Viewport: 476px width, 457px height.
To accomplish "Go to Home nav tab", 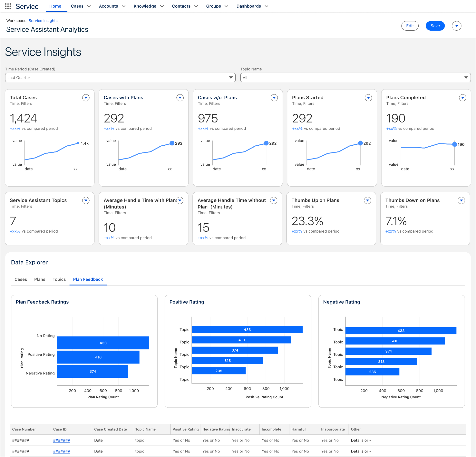I will pyautogui.click(x=55, y=6).
